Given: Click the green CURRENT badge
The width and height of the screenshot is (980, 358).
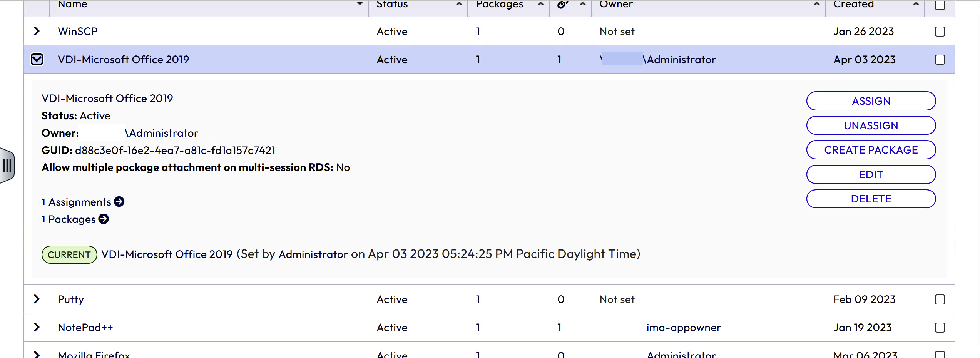Looking at the screenshot, I should pos(69,254).
